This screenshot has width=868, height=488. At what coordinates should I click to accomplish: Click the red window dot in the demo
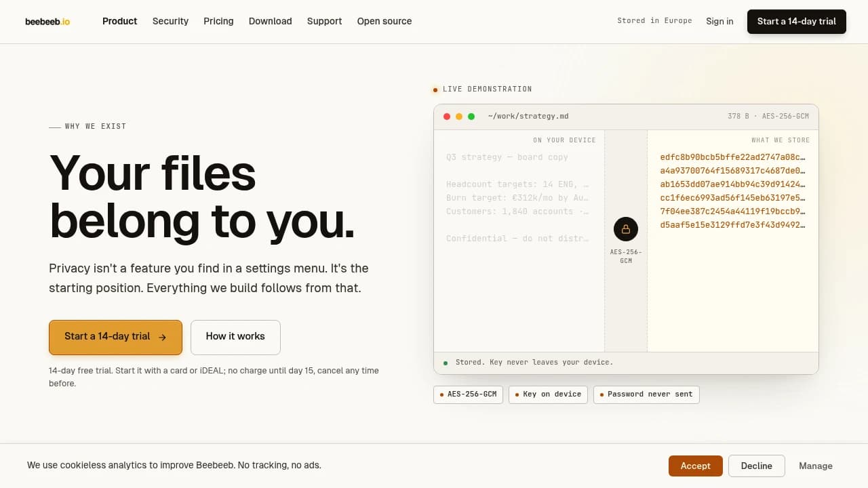447,117
